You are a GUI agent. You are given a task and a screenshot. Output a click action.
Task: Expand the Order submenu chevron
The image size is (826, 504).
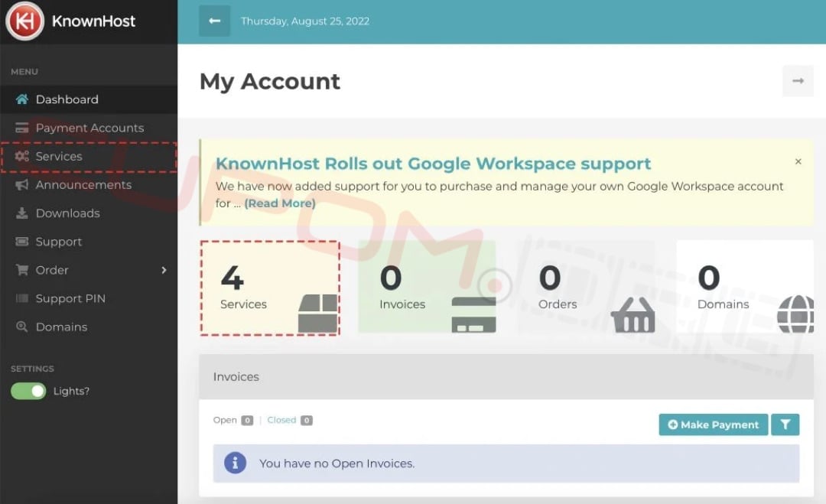[164, 270]
